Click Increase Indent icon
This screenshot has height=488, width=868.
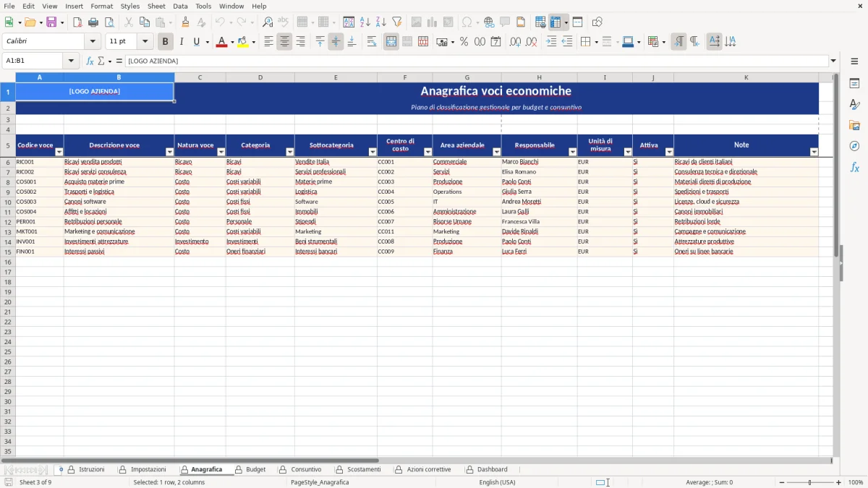click(551, 42)
